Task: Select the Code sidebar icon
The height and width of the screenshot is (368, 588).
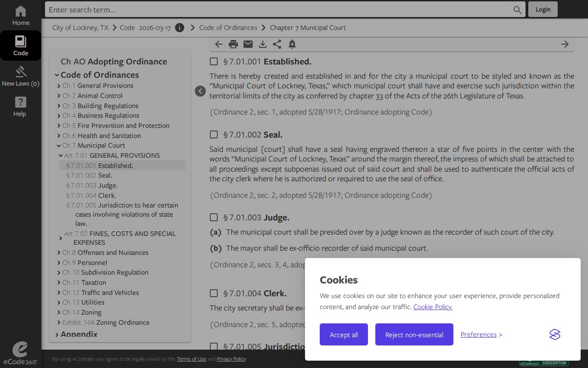Action: pos(21,46)
